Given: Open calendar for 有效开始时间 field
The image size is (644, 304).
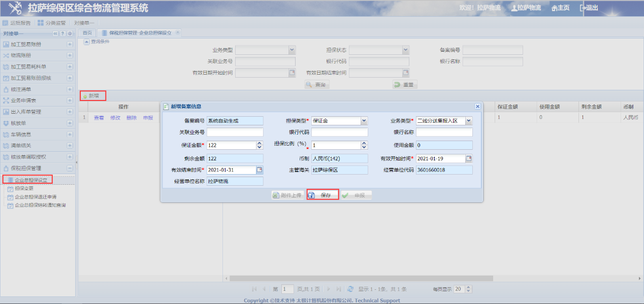Looking at the screenshot, I should pyautogui.click(x=469, y=158).
